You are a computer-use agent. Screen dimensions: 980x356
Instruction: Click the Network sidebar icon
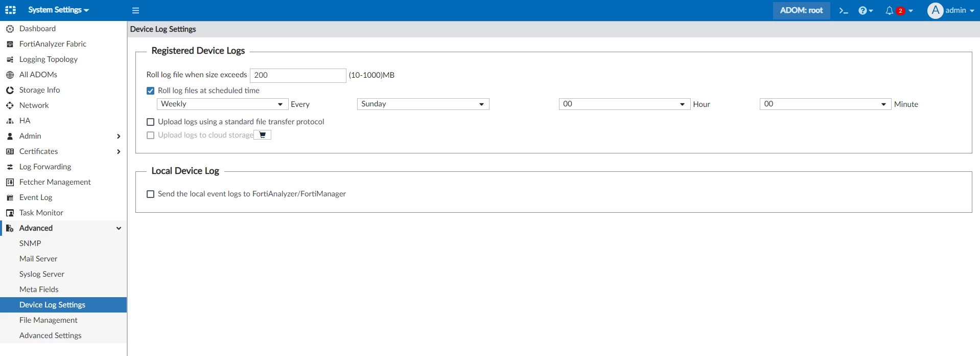(10, 105)
